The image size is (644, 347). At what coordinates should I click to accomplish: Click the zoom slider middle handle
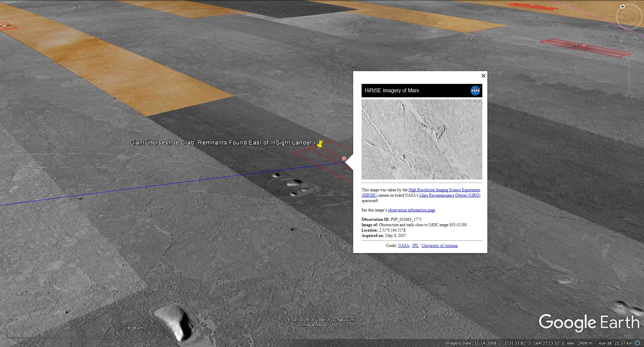coord(629,77)
